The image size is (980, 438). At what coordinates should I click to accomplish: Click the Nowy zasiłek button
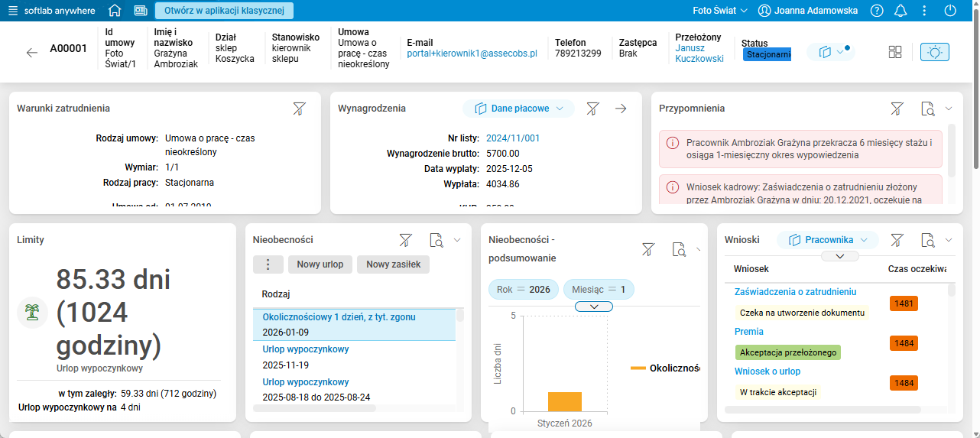(393, 264)
